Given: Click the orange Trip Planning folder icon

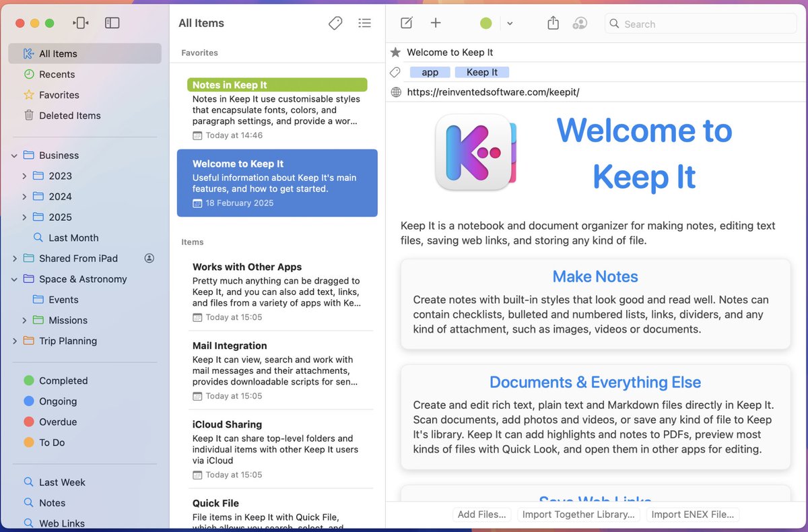Looking at the screenshot, I should 28,341.
